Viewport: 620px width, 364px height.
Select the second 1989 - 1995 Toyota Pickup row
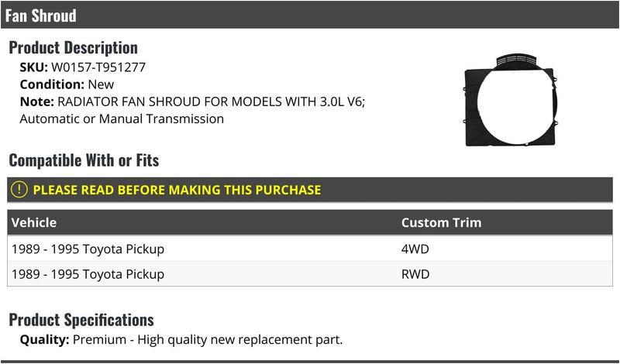310,274
